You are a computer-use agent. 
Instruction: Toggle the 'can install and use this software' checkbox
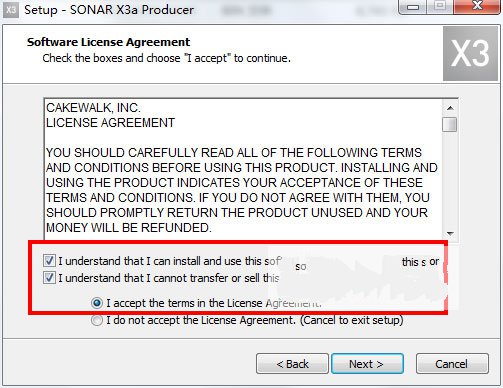pyautogui.click(x=49, y=261)
